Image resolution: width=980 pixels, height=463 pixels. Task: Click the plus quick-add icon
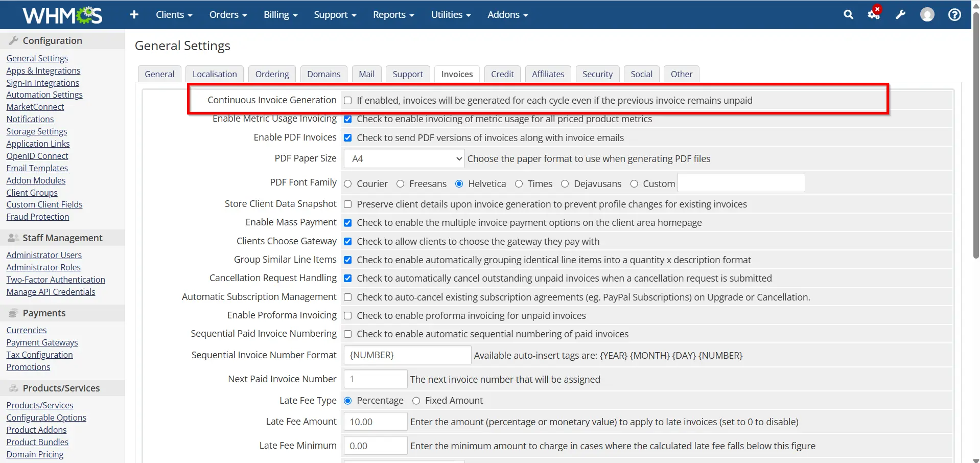pos(134,15)
